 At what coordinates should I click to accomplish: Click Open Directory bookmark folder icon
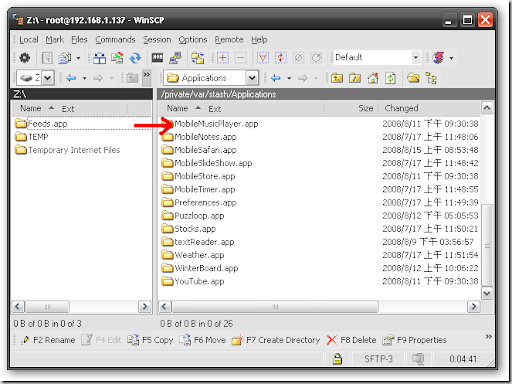tap(413, 78)
